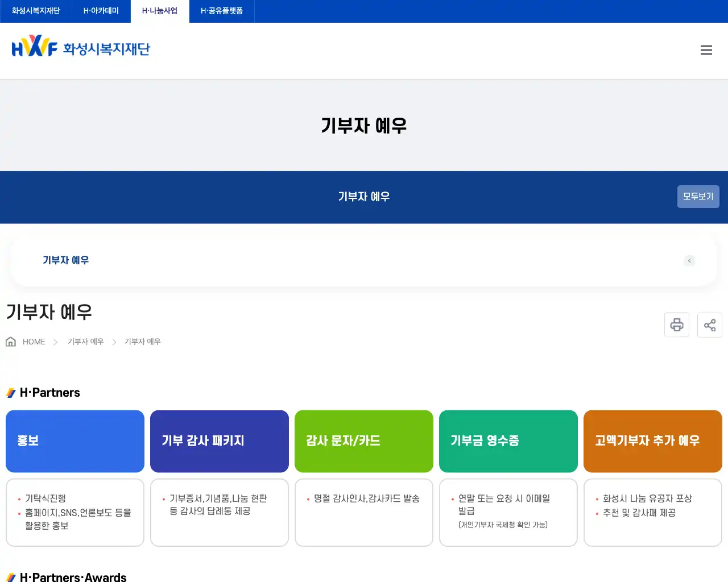
Task: Click the share icon button
Action: pos(709,325)
